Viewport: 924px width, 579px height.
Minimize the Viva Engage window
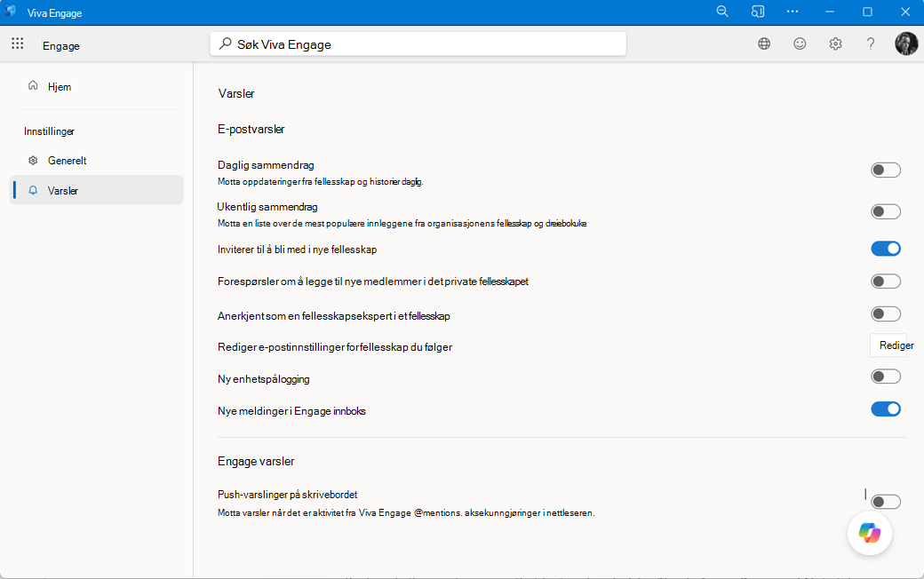click(830, 12)
